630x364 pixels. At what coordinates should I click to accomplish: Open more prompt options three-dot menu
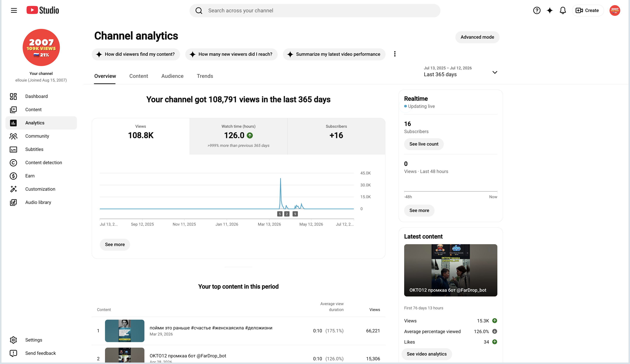(395, 54)
